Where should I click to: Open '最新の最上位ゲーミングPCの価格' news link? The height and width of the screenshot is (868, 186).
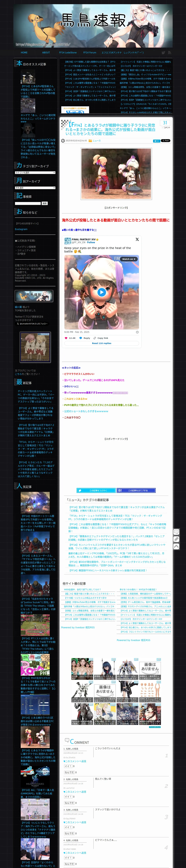[x=116, y=555]
